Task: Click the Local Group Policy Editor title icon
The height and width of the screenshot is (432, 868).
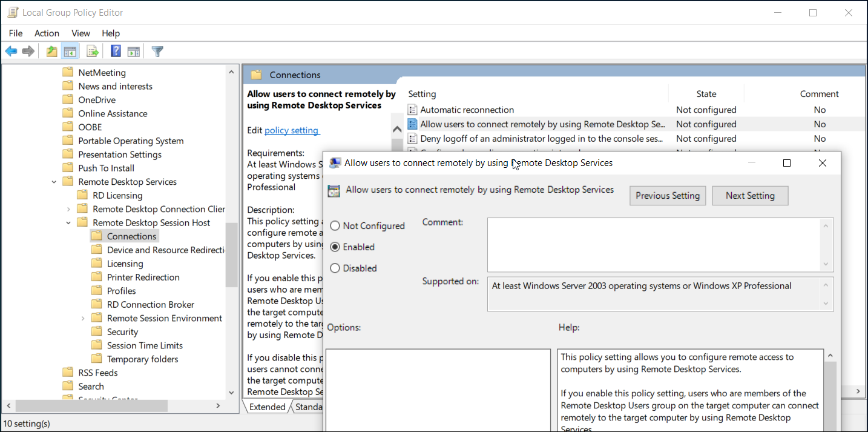Action: (13, 12)
